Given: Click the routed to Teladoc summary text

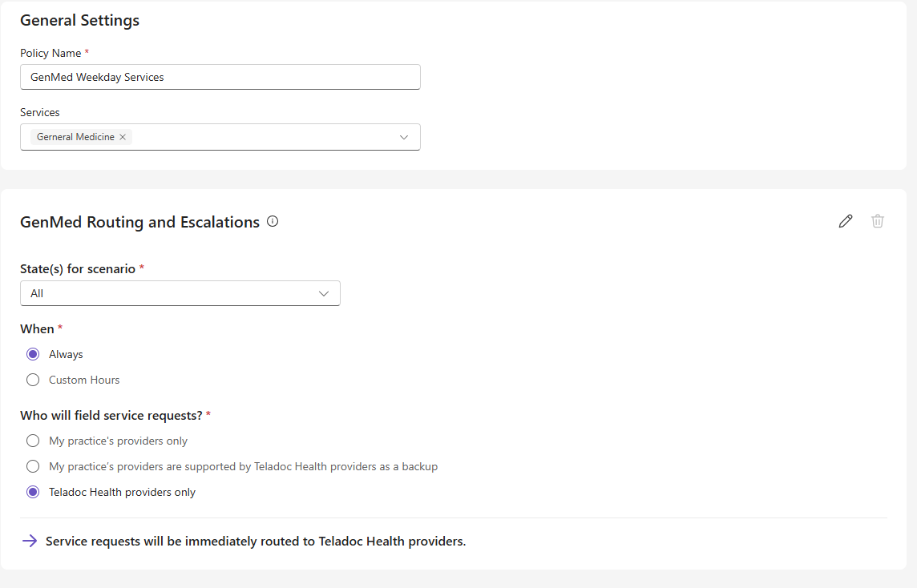Looking at the screenshot, I should click(256, 542).
